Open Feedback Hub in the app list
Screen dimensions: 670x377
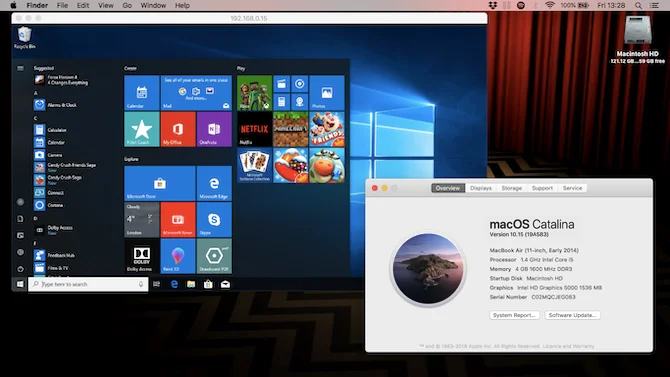pos(55,255)
